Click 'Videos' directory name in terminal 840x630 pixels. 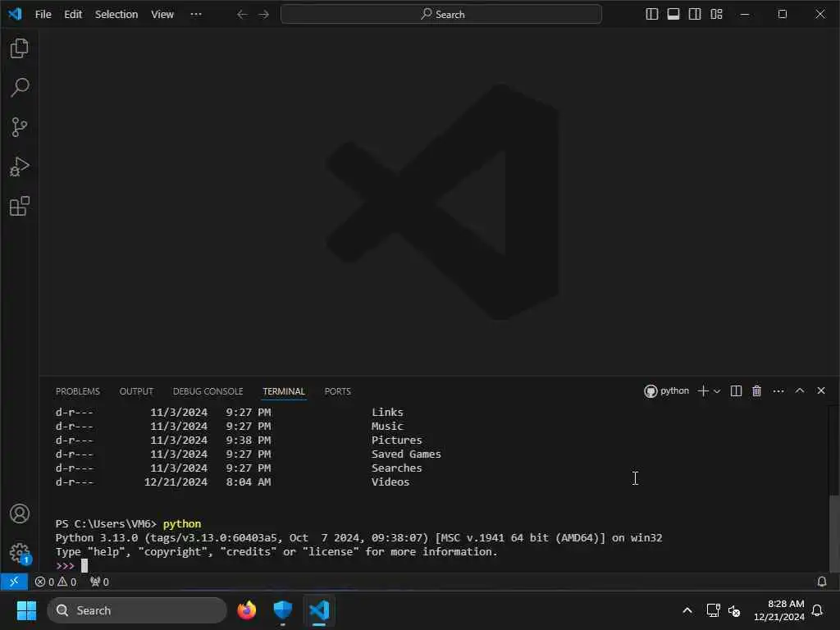tap(390, 482)
